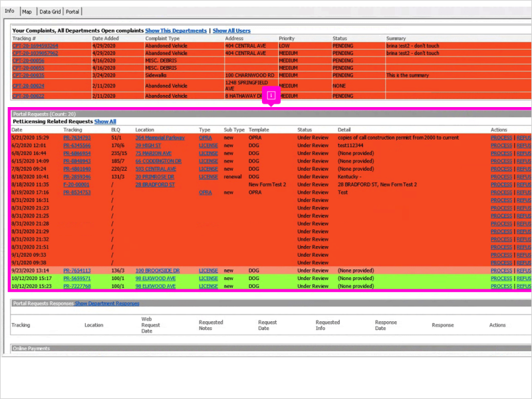This screenshot has width=532, height=399.
Task: Click OPRA type link for PR-8534753
Action: (205, 192)
